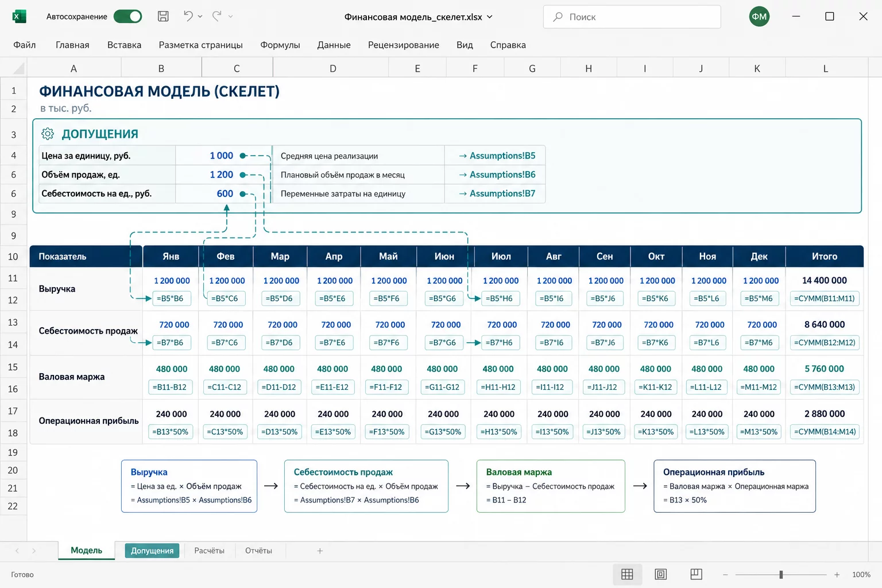Click the Select All corner triangle
The width and height of the screenshot is (882, 588).
pyautogui.click(x=19, y=69)
